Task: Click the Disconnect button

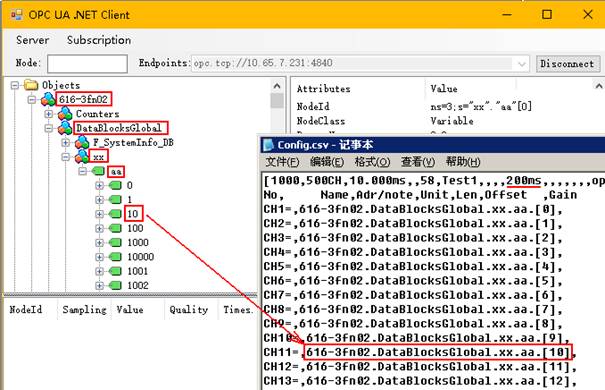Action: 568,64
